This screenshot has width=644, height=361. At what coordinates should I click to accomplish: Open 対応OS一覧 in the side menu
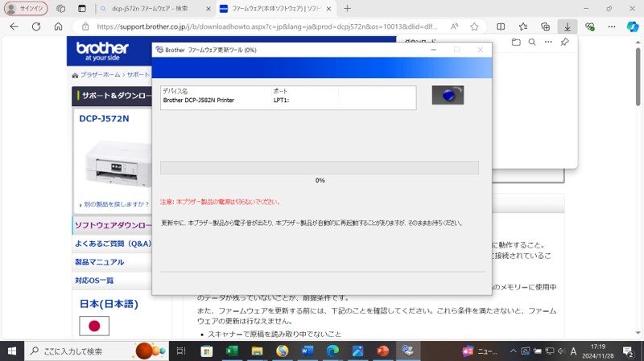(x=94, y=281)
